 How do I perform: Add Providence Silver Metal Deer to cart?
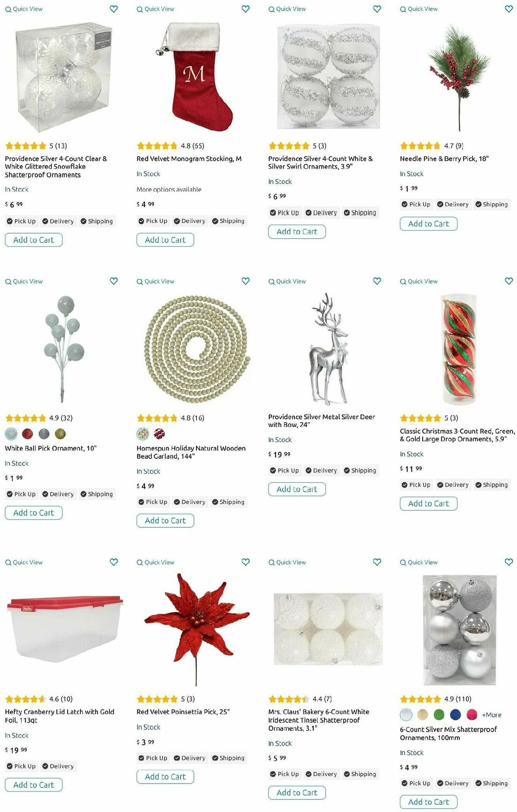tap(297, 489)
